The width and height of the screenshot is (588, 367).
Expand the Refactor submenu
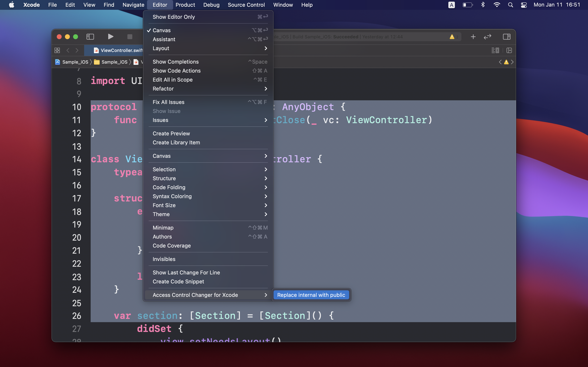click(x=163, y=89)
